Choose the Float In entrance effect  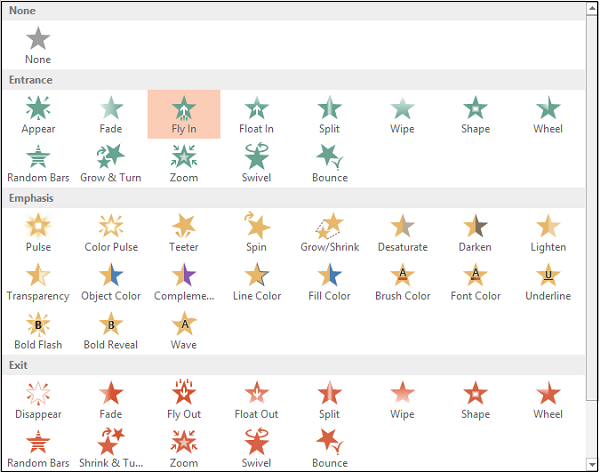coord(257,114)
